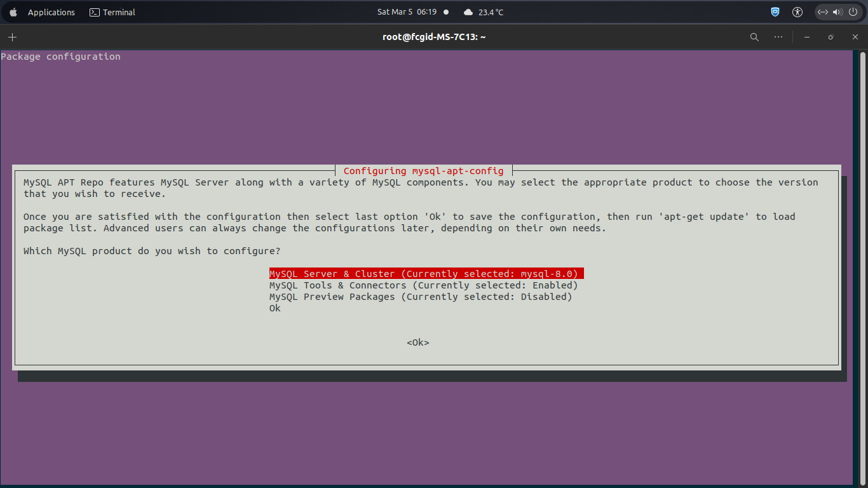Screen dimensions: 868x488
Task: Open the power menu icon
Action: [853, 12]
